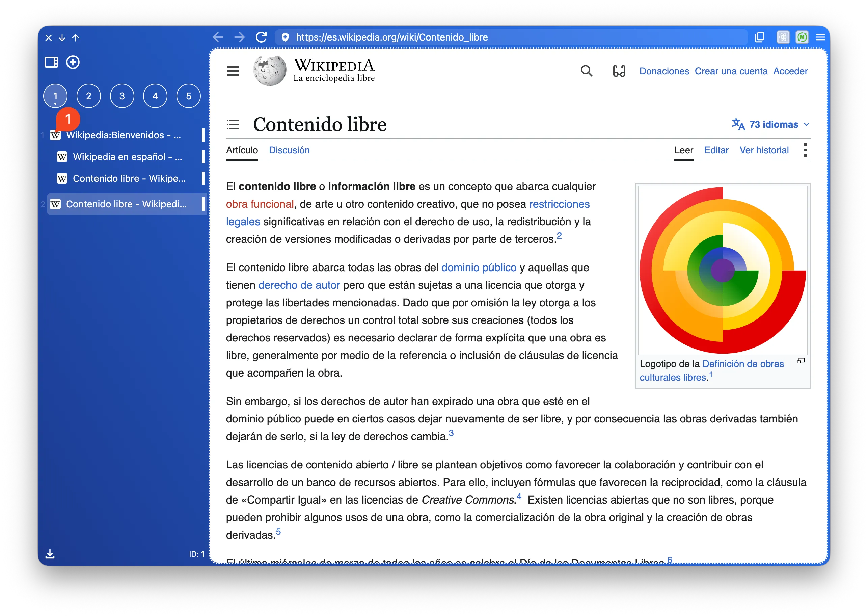Click the down arrow icon in sidebar header
Screen dimensions: 868x616
(x=62, y=37)
